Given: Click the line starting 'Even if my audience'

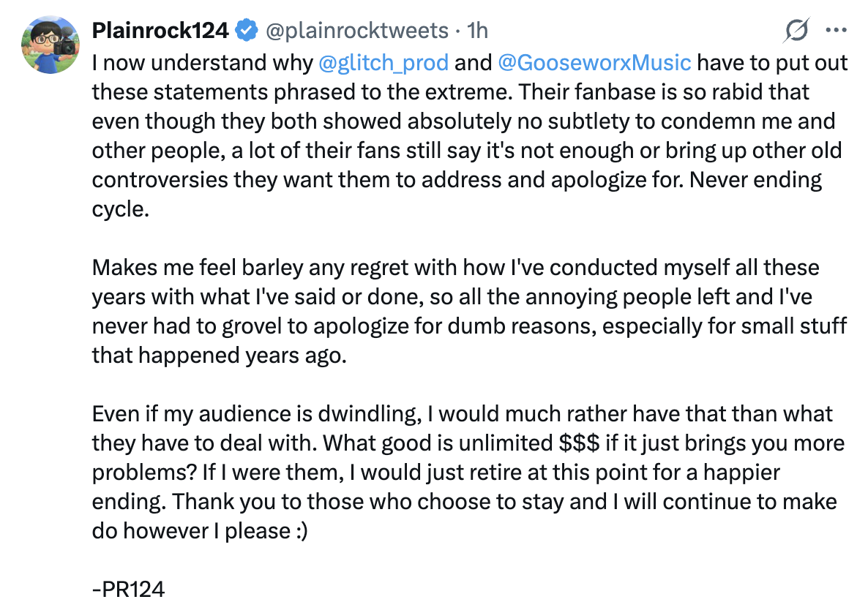Looking at the screenshot, I should tap(463, 414).
